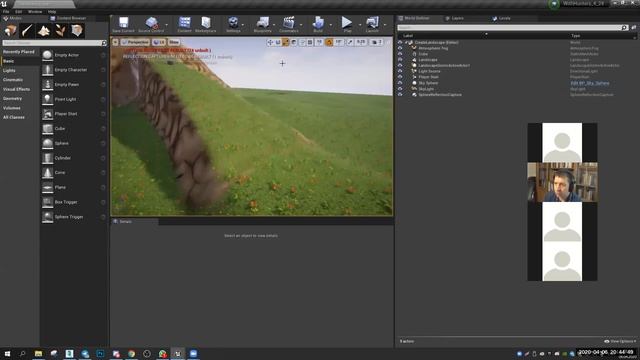Screen dimensions: 640x360
Task: Toggle visibility eye for SphereReflectionCapture
Action: pos(400,94)
